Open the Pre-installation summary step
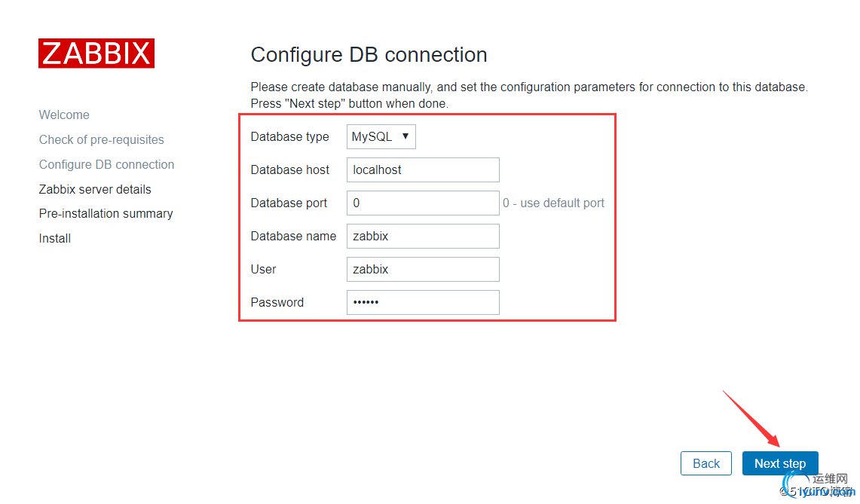 point(106,213)
